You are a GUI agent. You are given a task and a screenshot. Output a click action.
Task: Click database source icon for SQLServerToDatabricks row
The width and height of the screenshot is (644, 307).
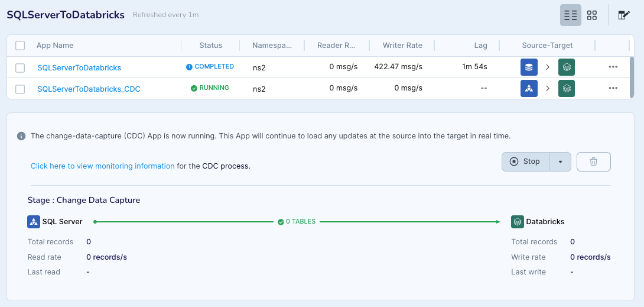529,67
